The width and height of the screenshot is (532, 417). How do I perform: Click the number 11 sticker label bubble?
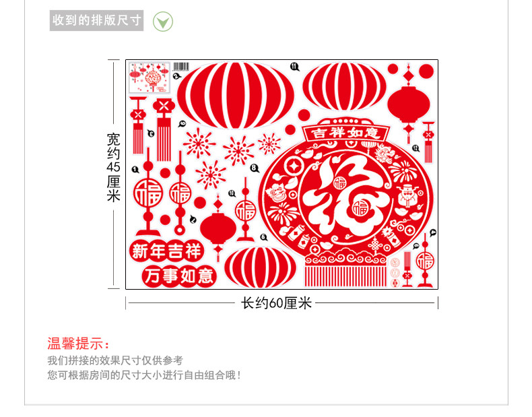294,67
